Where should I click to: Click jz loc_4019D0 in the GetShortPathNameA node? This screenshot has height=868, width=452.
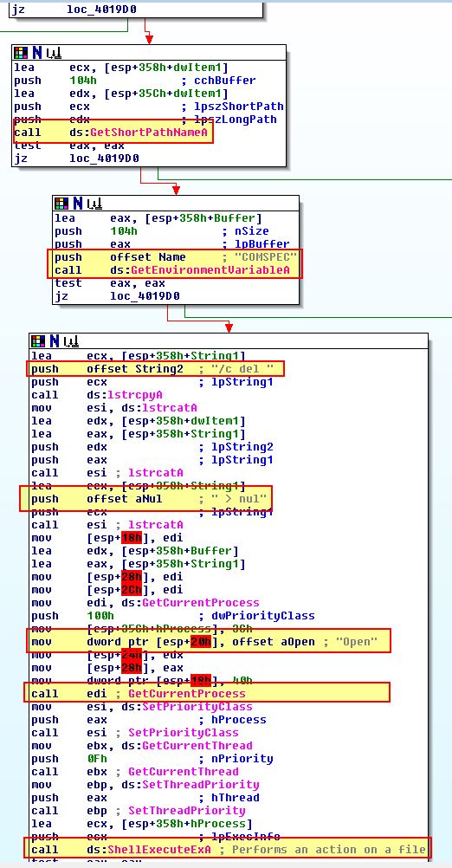(x=76, y=159)
